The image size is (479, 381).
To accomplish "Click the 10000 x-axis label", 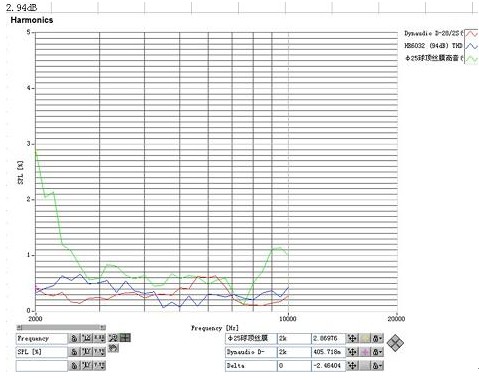I will click(287, 319).
